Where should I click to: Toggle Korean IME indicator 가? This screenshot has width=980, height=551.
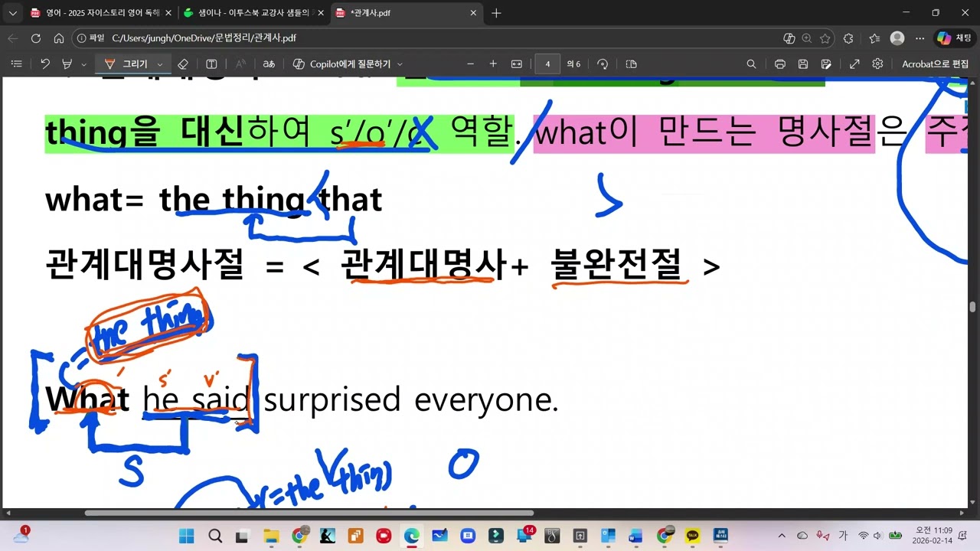tap(843, 536)
